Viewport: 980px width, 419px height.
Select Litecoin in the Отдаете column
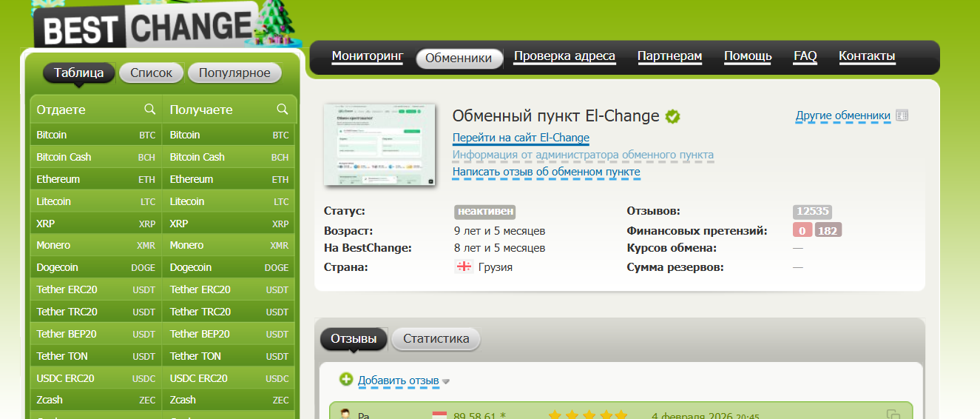pos(96,201)
